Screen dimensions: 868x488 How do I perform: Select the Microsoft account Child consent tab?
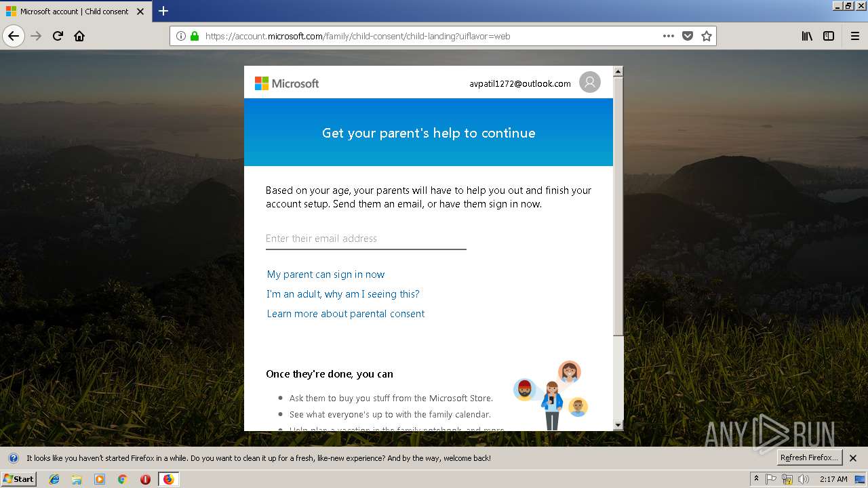coord(75,12)
